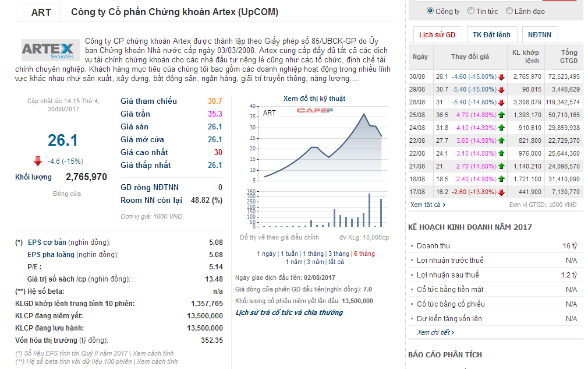The image size is (588, 369).
Task: Click the red down arrow beside -4.6 (-15%)
Action: point(38,161)
